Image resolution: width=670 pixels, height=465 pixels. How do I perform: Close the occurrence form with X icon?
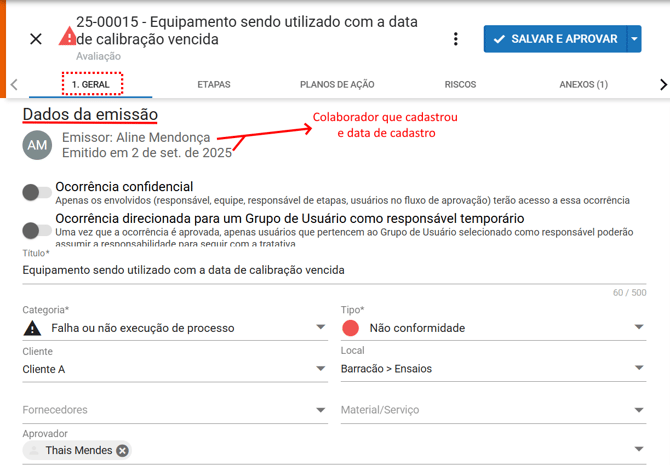(x=36, y=39)
